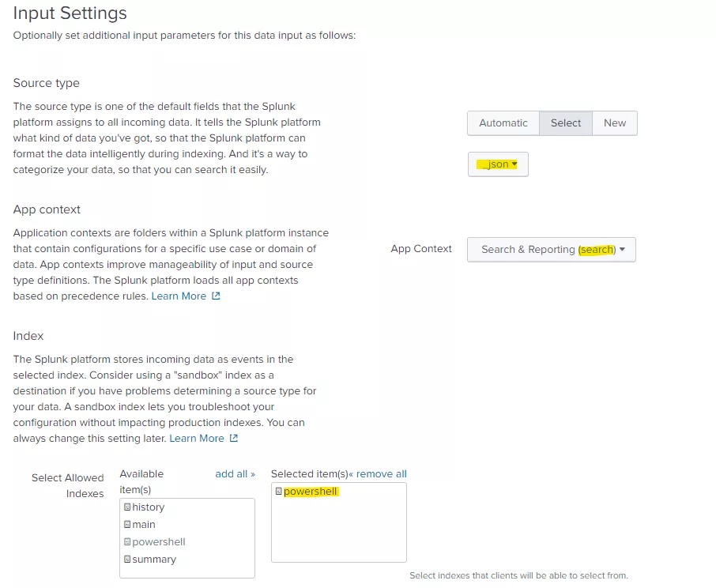Choose the New source type option
The image size is (716, 588).
[615, 122]
